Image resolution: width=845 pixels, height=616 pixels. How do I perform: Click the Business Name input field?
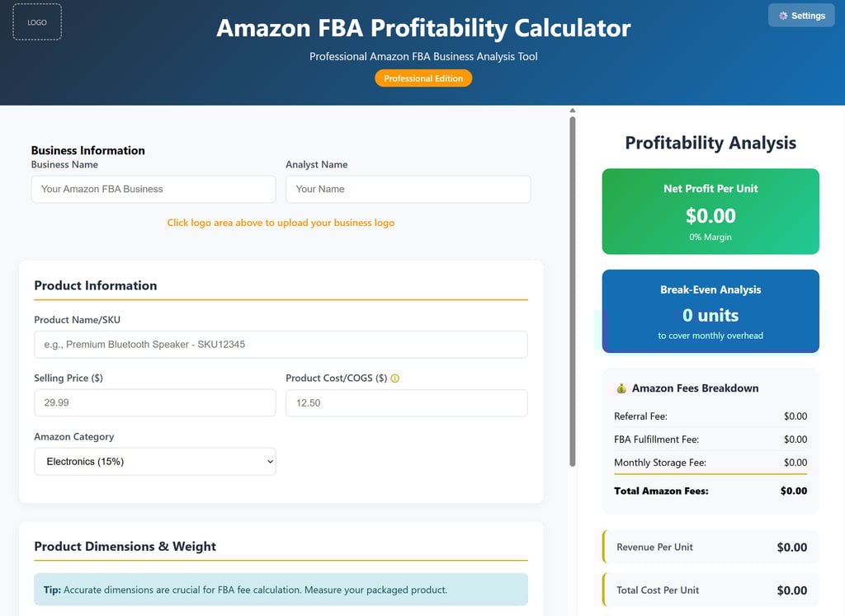point(153,189)
